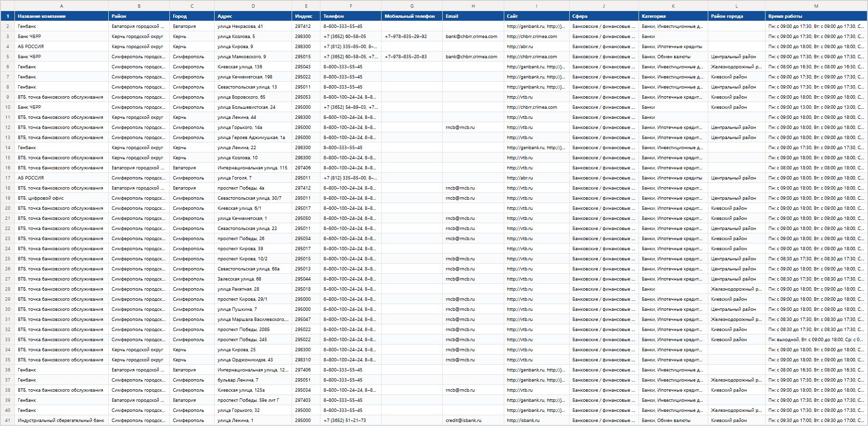The height and width of the screenshot is (434, 868).
Task: Select column J by its letter header
Action: pyautogui.click(x=604, y=6)
